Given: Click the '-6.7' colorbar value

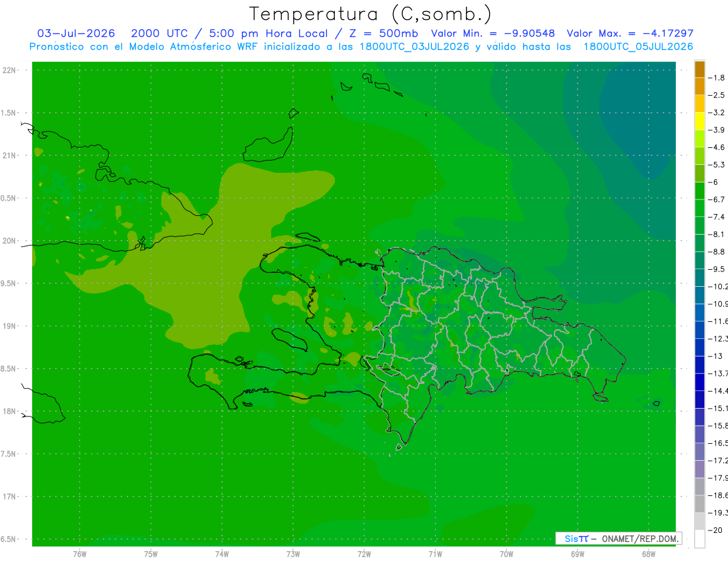Looking at the screenshot, I should tap(716, 199).
